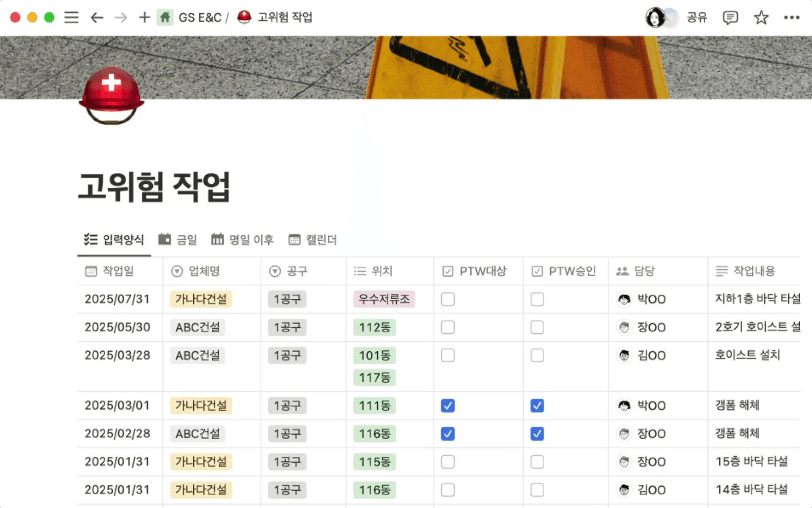Go back with the left arrow

[x=97, y=17]
